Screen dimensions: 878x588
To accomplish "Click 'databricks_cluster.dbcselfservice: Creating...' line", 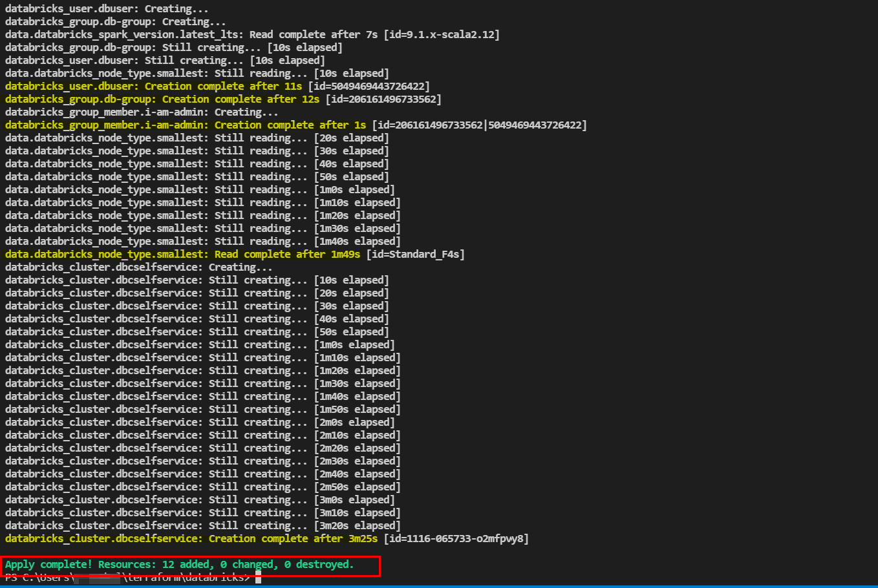I will (x=139, y=268).
